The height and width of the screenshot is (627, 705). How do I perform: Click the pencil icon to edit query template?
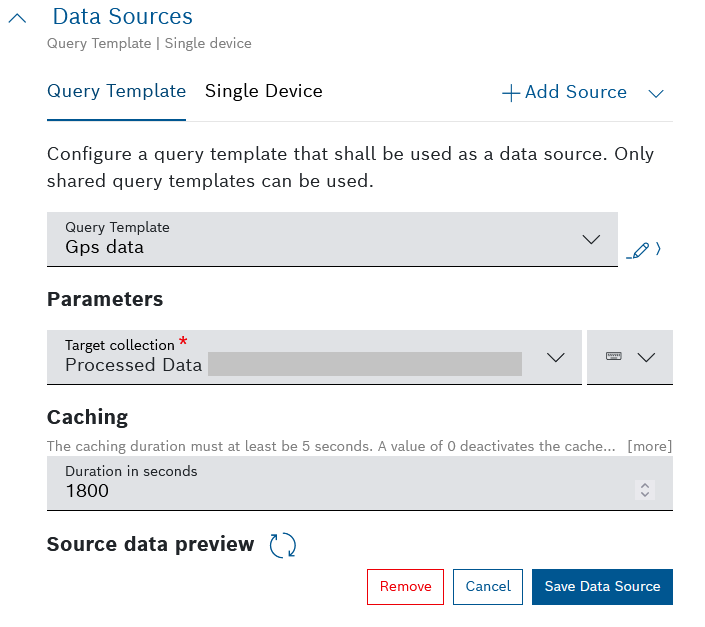pyautogui.click(x=640, y=249)
